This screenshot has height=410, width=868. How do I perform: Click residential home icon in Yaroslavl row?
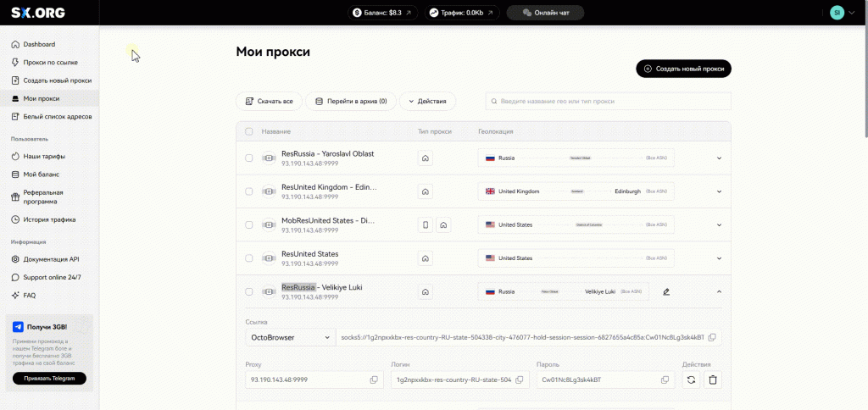point(426,158)
